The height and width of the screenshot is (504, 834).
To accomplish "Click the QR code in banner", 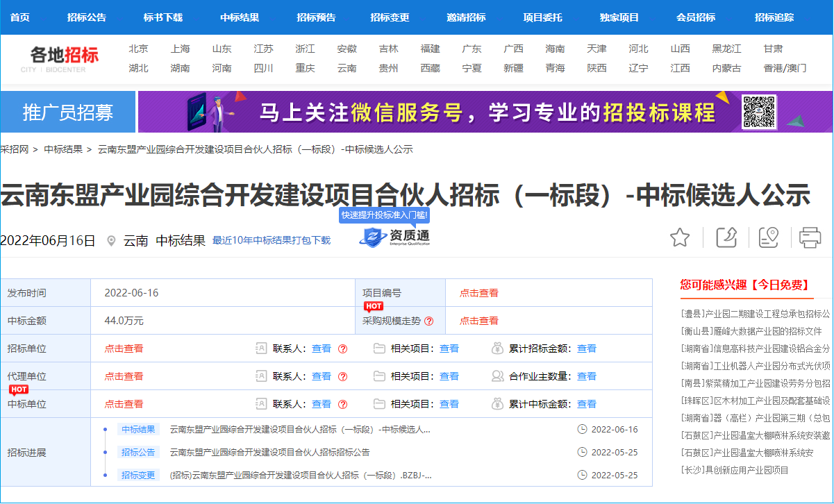I will click(x=758, y=112).
